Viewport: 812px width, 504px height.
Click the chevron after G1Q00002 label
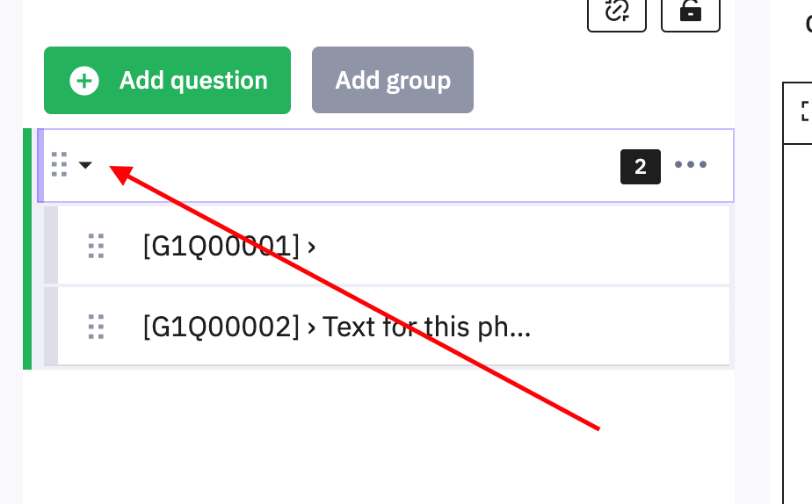coord(312,328)
